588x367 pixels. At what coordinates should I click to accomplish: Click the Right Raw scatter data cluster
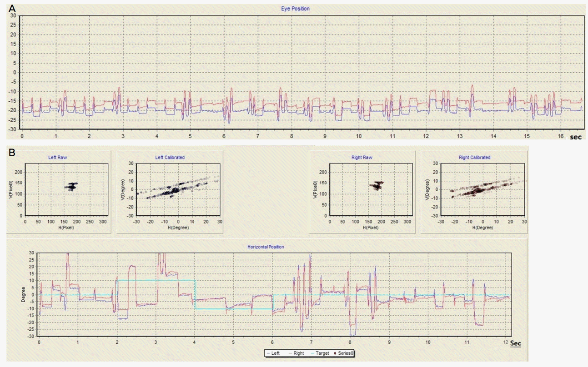(377, 185)
